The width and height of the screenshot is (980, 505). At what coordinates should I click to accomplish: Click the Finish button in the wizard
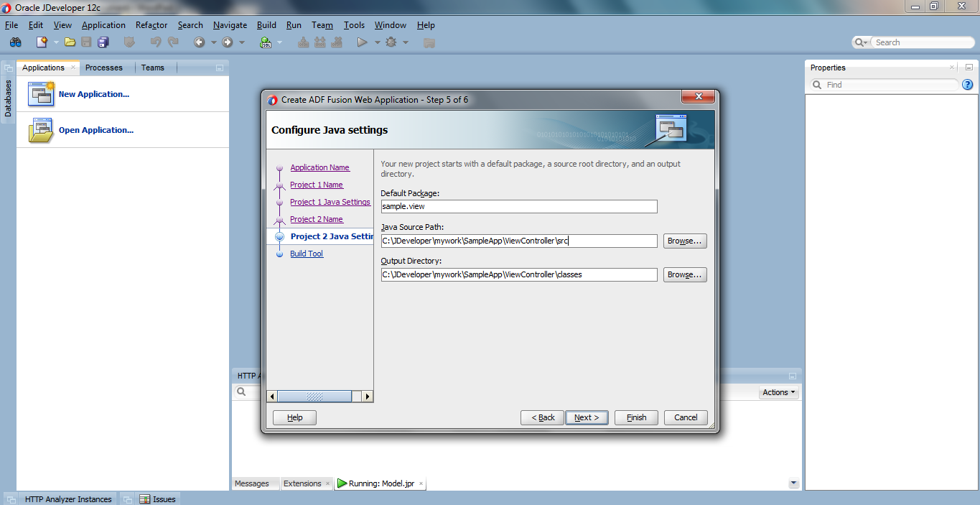click(635, 417)
